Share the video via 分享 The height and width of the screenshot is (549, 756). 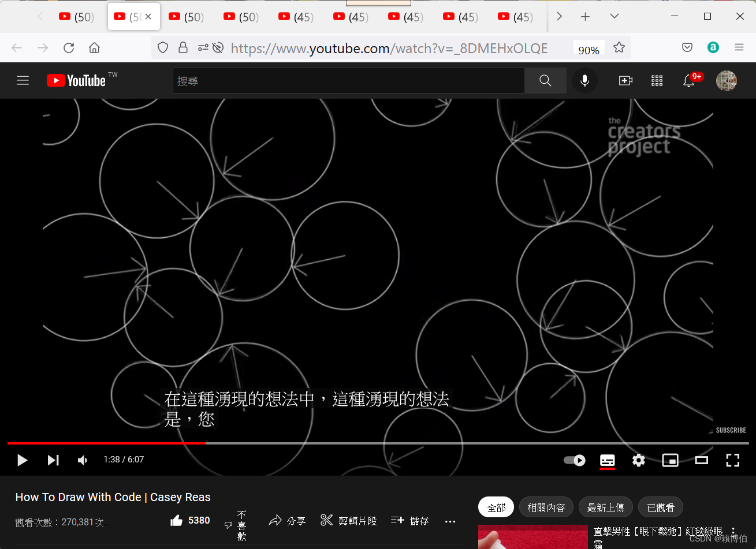[287, 521]
